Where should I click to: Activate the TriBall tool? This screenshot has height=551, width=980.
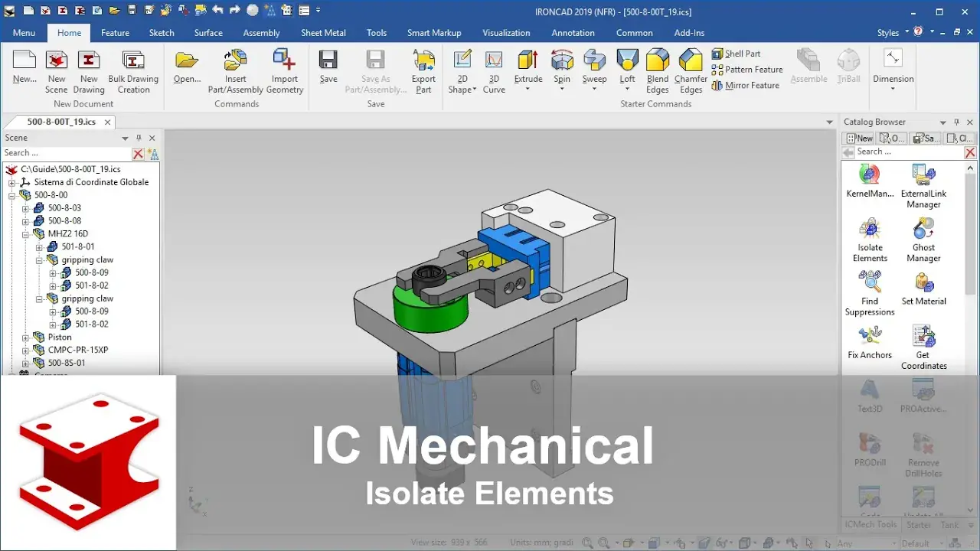point(848,67)
